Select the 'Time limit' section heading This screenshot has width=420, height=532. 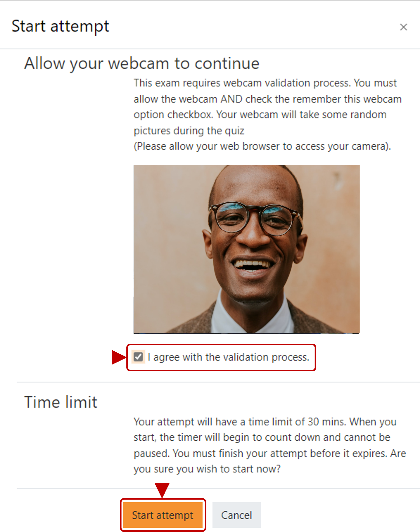pyautogui.click(x=61, y=402)
